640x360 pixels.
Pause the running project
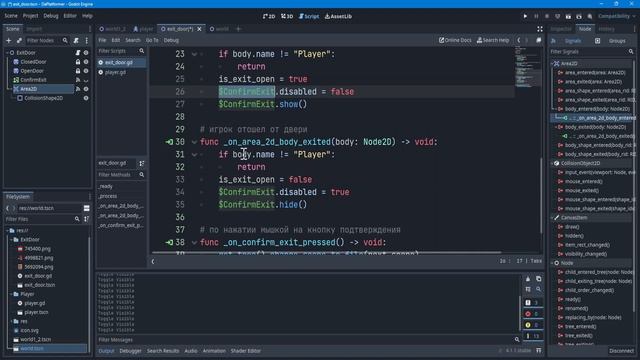pyautogui.click(x=536, y=16)
